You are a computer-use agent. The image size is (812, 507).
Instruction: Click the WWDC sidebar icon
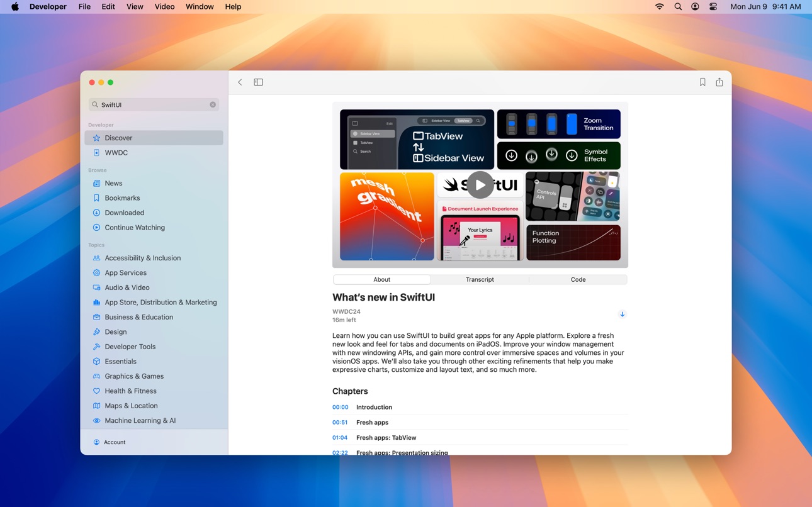pyautogui.click(x=96, y=153)
